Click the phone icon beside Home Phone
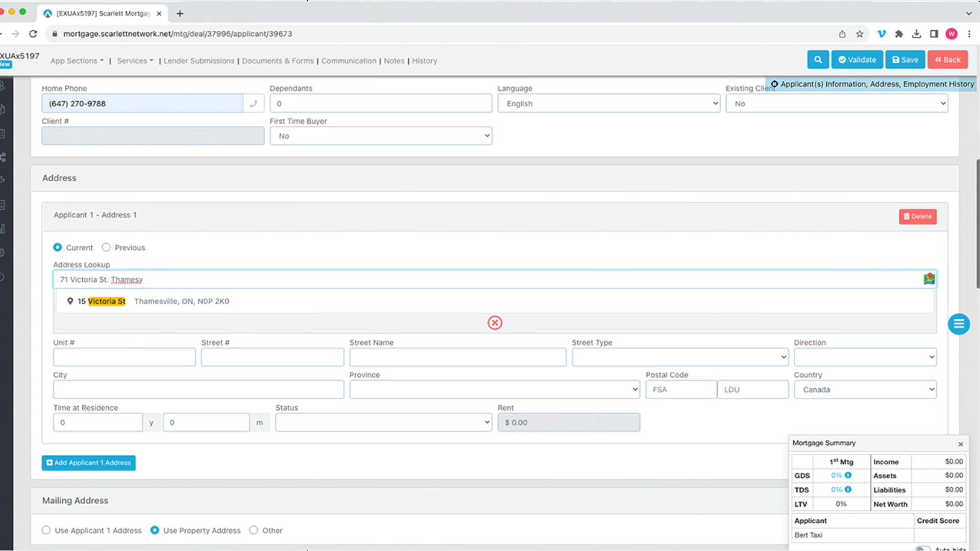 point(254,104)
